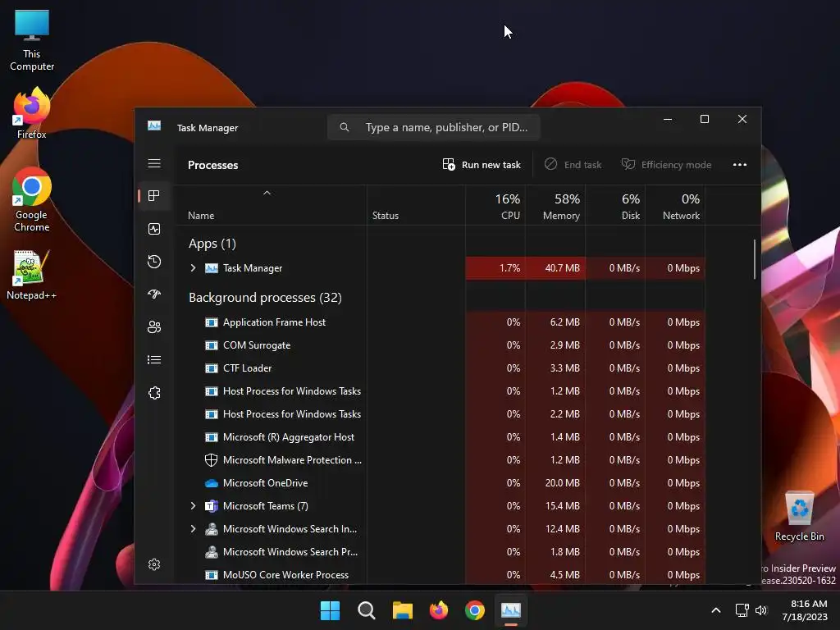This screenshot has height=630, width=840.
Task: Click the Microsoft OneDrive cloud icon
Action: tap(212, 483)
